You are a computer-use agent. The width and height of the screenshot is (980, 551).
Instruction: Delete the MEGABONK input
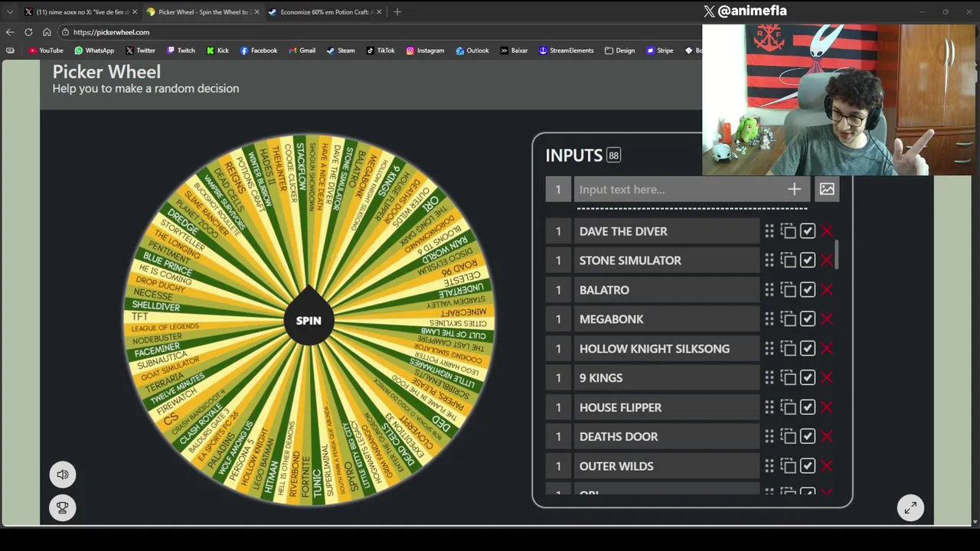827,319
